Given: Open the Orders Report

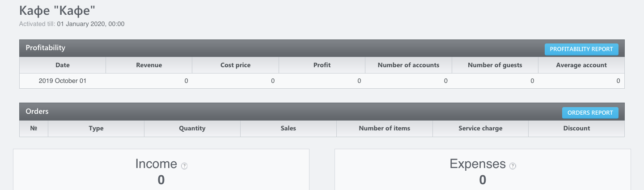Looking at the screenshot, I should tap(590, 112).
